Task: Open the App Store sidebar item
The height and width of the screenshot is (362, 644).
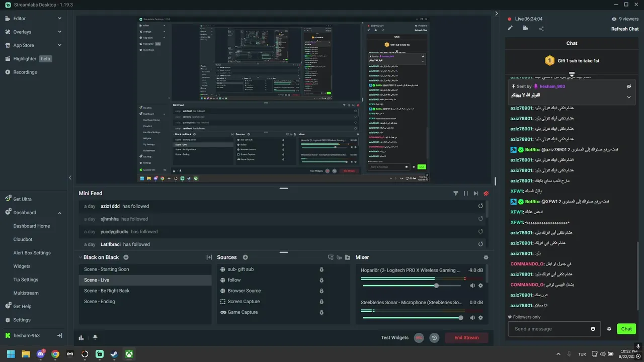Action: click(x=23, y=45)
